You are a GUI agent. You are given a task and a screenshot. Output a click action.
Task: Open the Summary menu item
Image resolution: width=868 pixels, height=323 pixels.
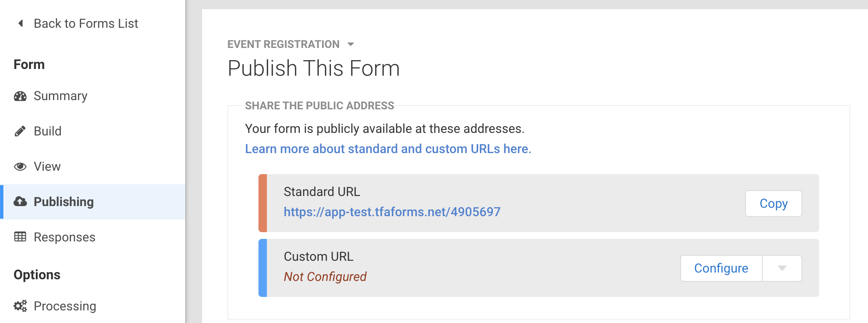point(61,96)
